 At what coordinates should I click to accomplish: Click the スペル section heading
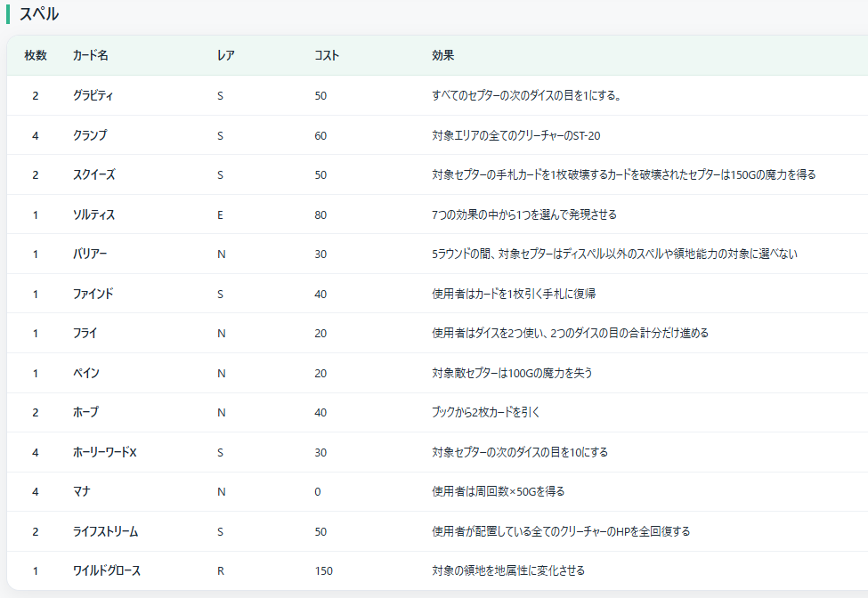coord(39,14)
